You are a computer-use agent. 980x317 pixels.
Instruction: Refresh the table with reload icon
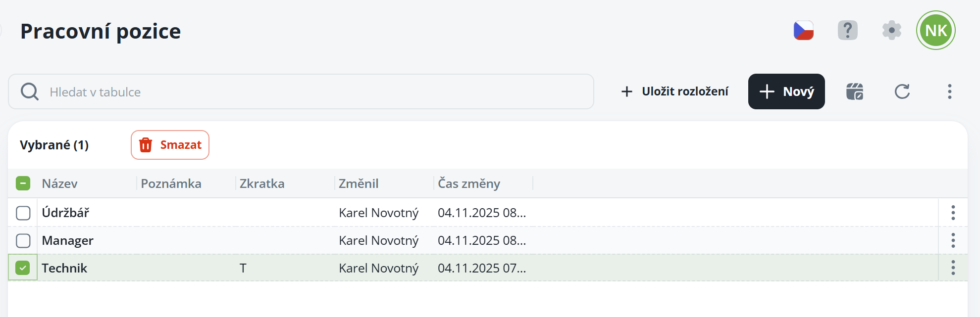pyautogui.click(x=902, y=91)
